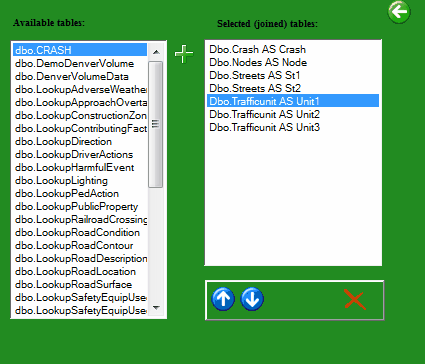Select Dbo.Nodes AS Node joined table
Screen dimensions: 425x364
click(293, 62)
